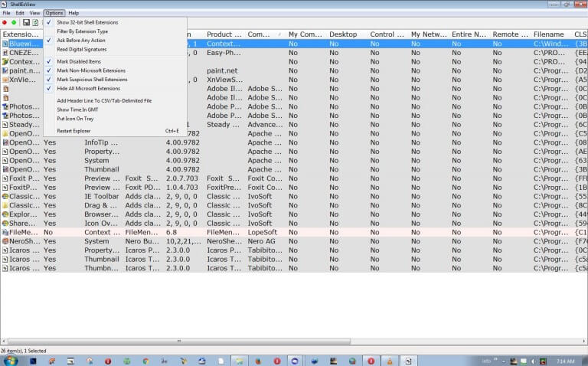The height and width of the screenshot is (366, 588).
Task: Open the Help menu
Action: point(73,13)
